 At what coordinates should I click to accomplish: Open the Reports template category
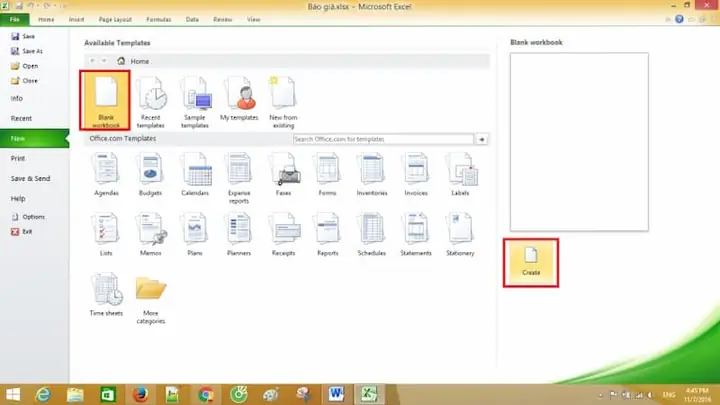(x=327, y=234)
